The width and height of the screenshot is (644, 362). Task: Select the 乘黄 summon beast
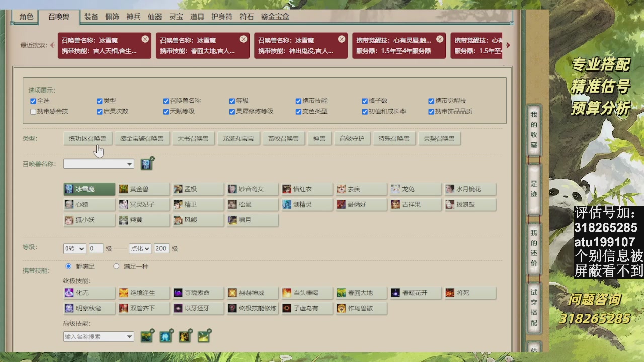tap(143, 220)
